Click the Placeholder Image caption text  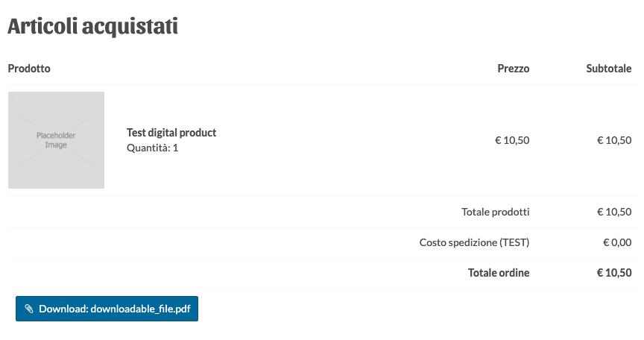pos(56,140)
